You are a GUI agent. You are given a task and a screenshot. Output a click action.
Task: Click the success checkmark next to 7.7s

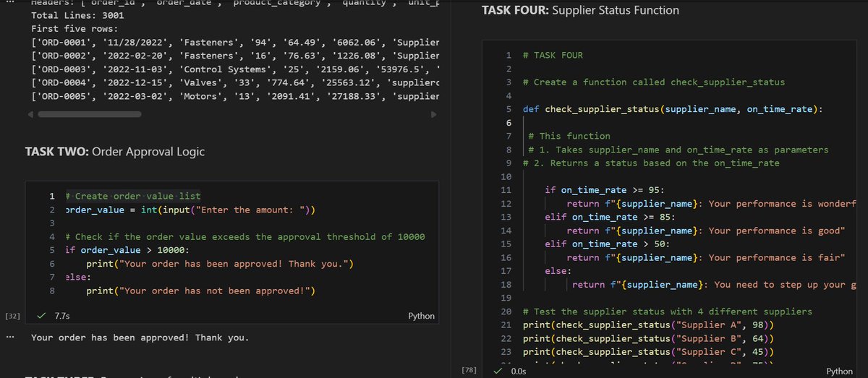point(42,316)
